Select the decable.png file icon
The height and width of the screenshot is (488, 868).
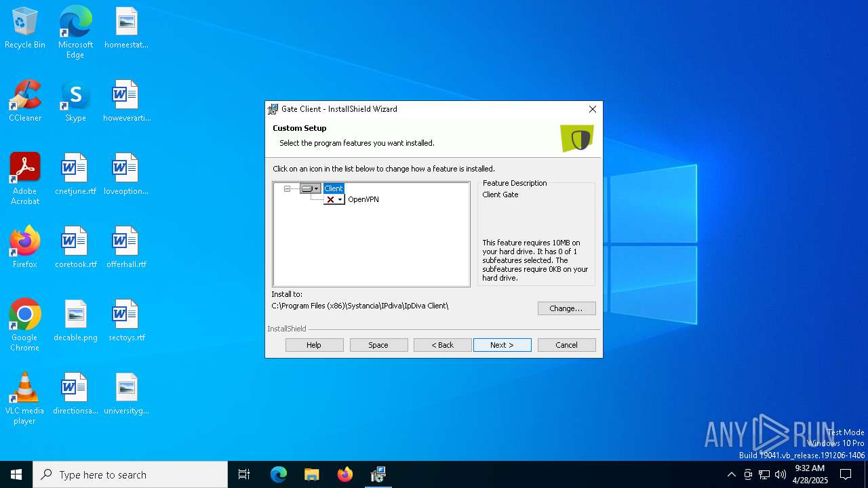tap(75, 321)
